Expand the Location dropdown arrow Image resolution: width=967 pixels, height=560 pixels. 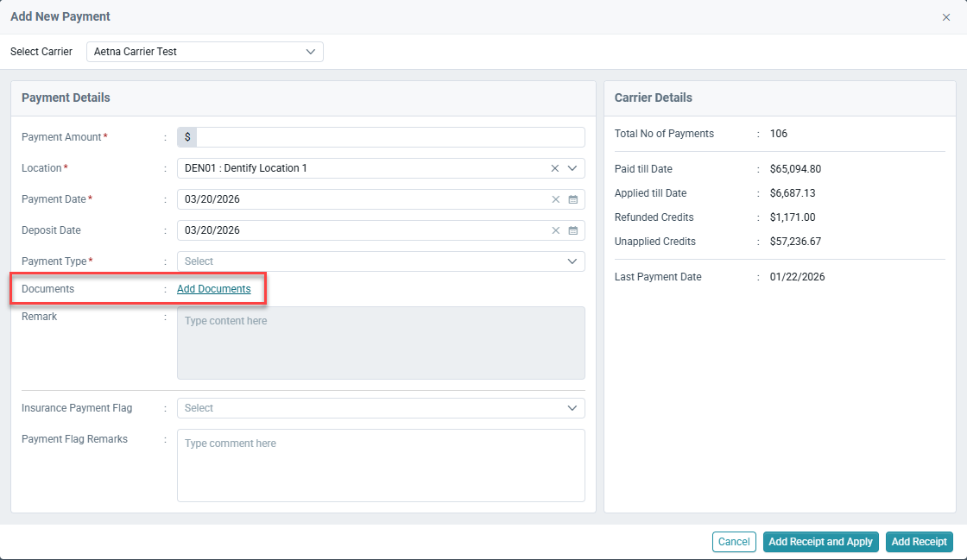pyautogui.click(x=572, y=168)
